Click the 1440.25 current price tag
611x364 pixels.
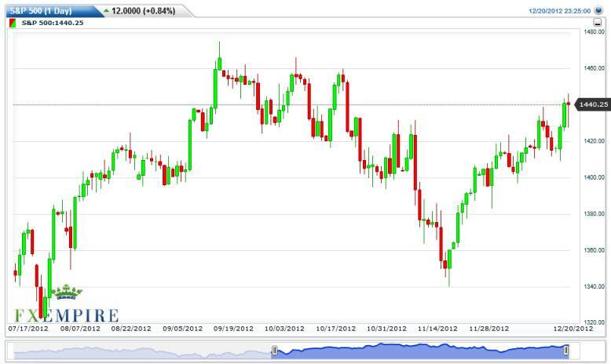593,104
